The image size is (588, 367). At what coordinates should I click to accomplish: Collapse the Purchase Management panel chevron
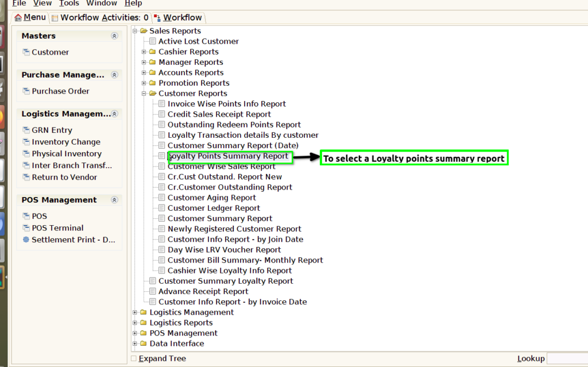click(115, 75)
